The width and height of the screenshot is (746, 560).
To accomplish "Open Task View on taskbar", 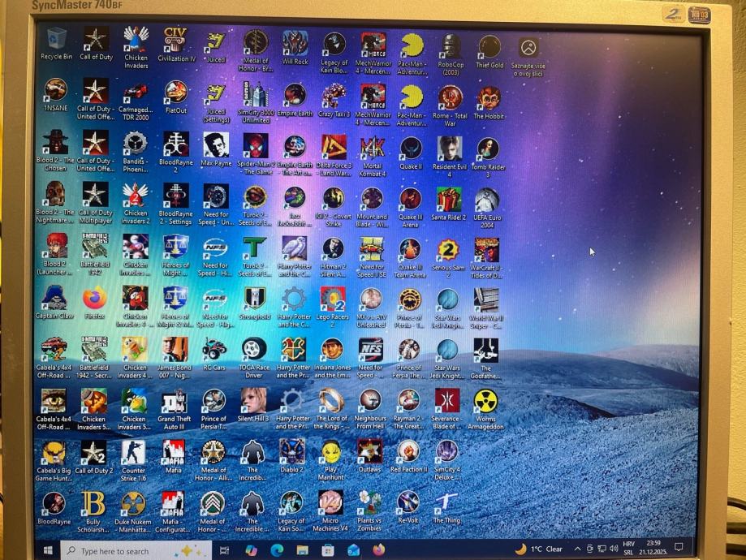I will pyautogui.click(x=224, y=550).
